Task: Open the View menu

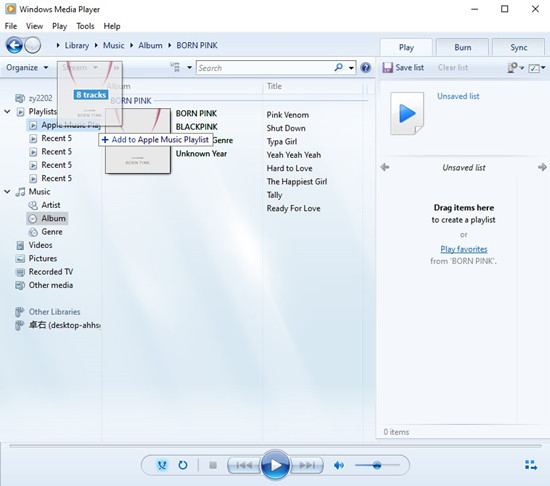Action: click(x=34, y=26)
